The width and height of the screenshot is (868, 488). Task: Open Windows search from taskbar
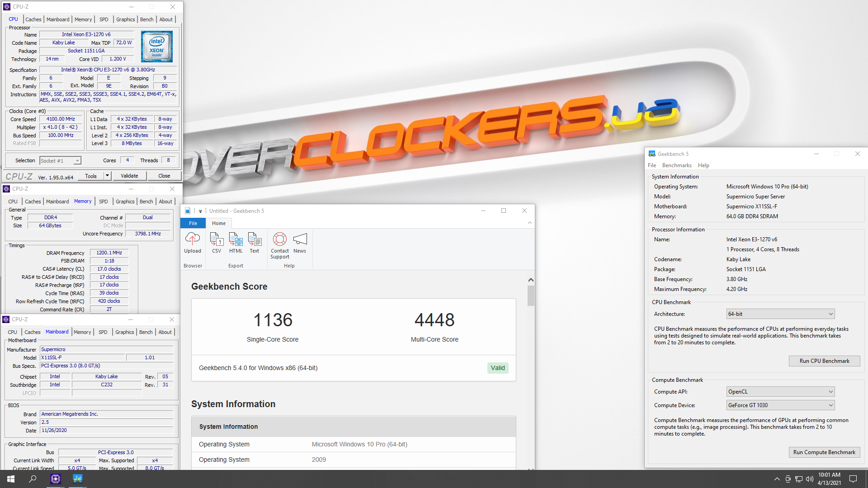coord(33,479)
